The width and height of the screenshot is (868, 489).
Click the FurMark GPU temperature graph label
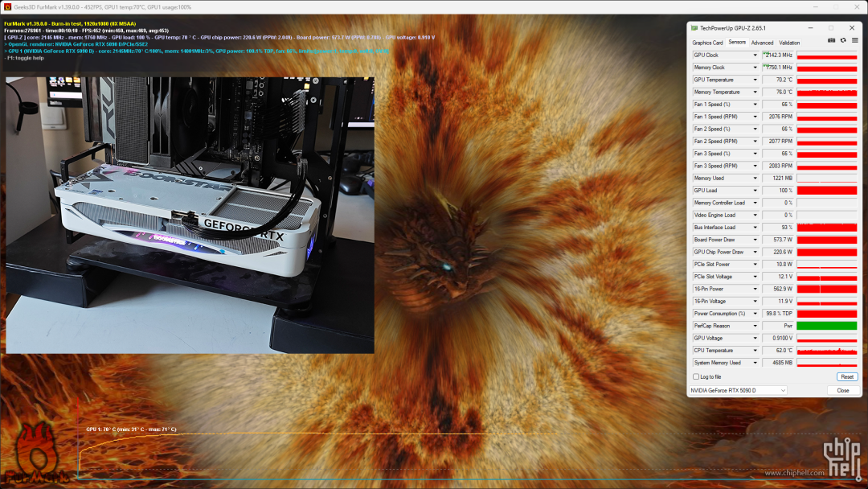pyautogui.click(x=131, y=429)
